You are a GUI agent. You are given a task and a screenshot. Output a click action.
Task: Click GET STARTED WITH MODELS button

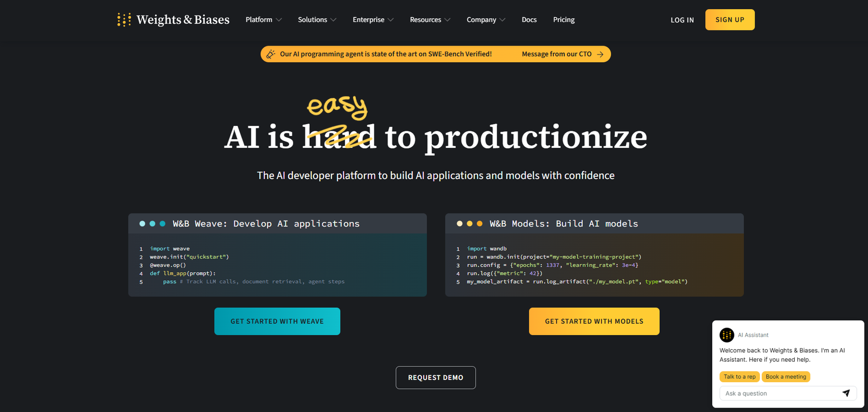click(594, 321)
